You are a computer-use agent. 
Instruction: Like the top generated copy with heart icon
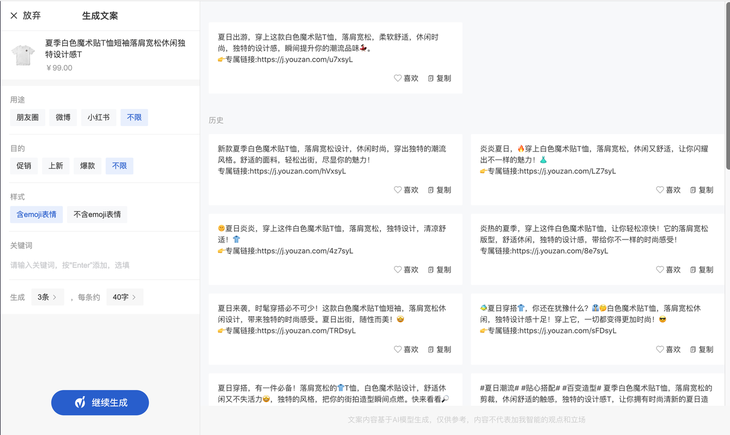[x=398, y=78]
